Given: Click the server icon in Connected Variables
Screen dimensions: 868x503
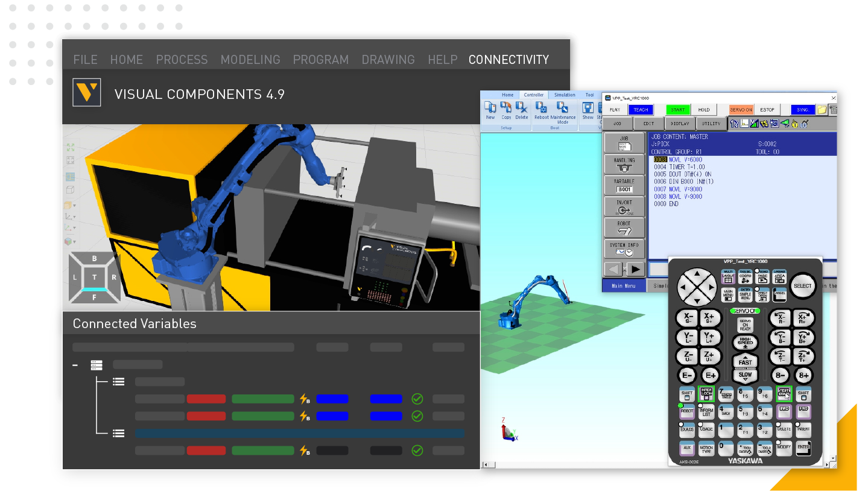Looking at the screenshot, I should pos(97,365).
